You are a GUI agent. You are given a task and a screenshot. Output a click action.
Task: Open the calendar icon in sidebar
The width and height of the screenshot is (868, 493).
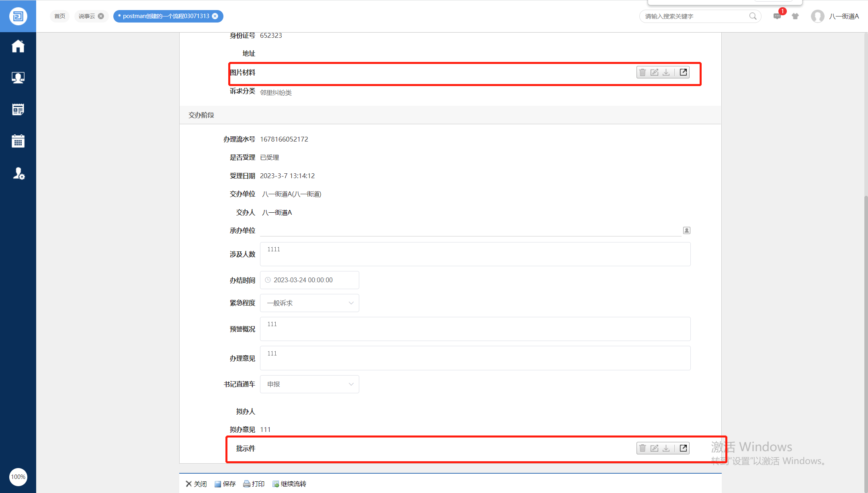pos(18,141)
